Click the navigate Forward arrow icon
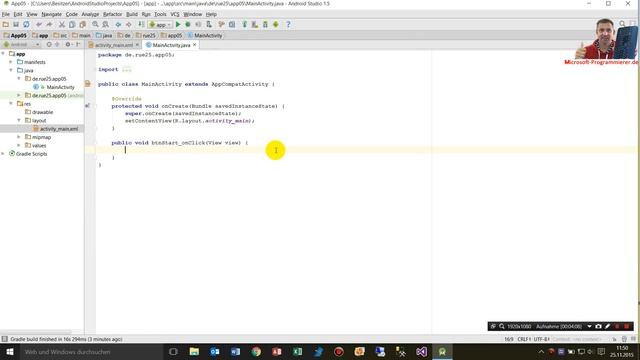Image resolution: width=640 pixels, height=360 pixels. 128,24
